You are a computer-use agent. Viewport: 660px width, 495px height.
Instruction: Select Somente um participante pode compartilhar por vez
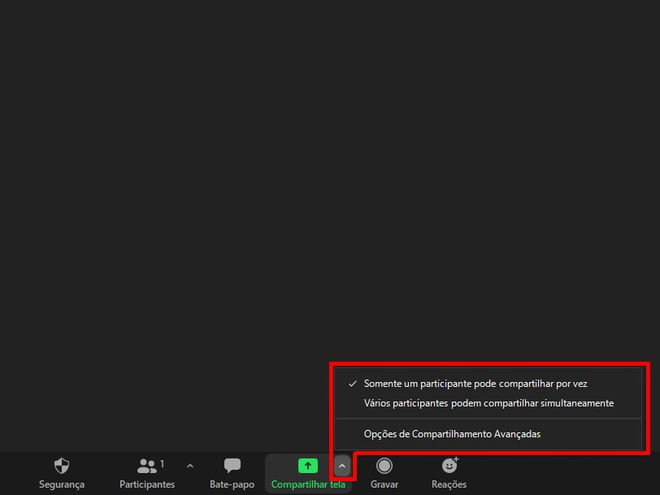(x=487, y=383)
